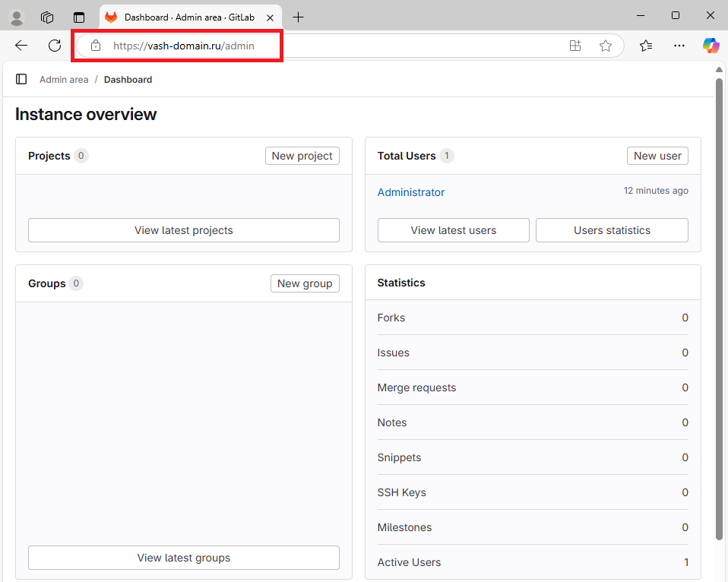Minimize the browser window

pos(641,15)
